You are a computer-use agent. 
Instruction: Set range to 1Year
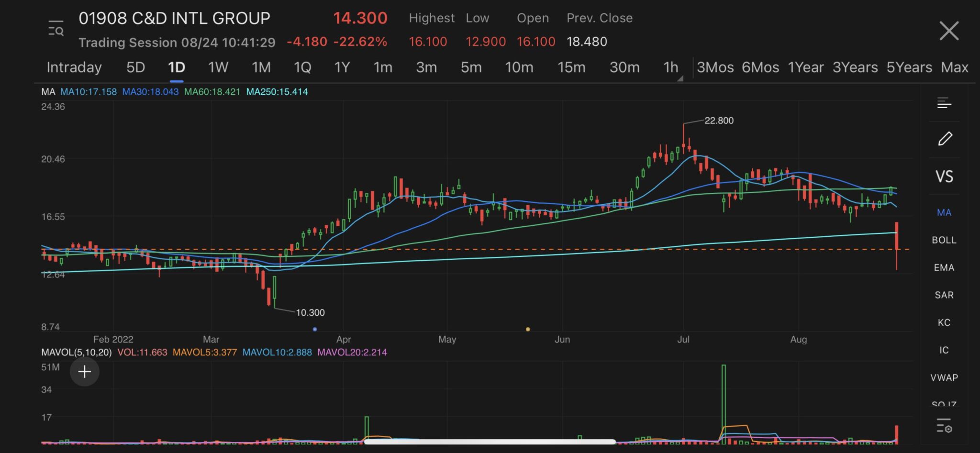click(x=806, y=67)
